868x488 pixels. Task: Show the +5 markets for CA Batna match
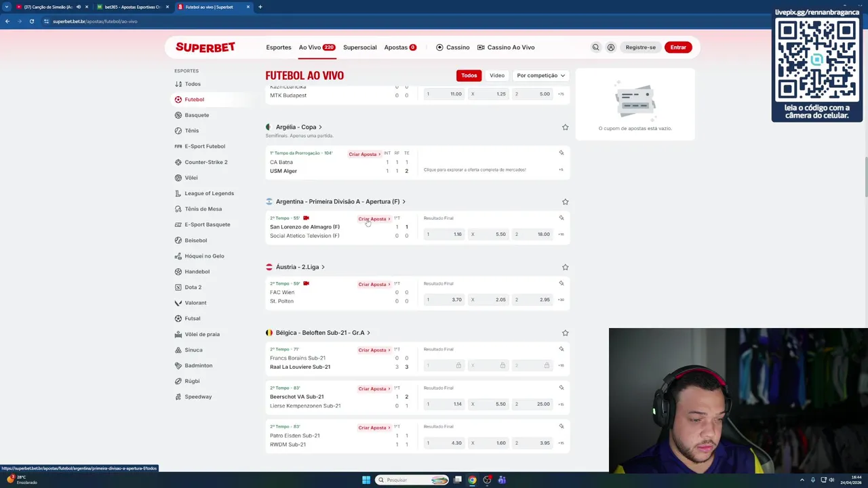tap(561, 169)
